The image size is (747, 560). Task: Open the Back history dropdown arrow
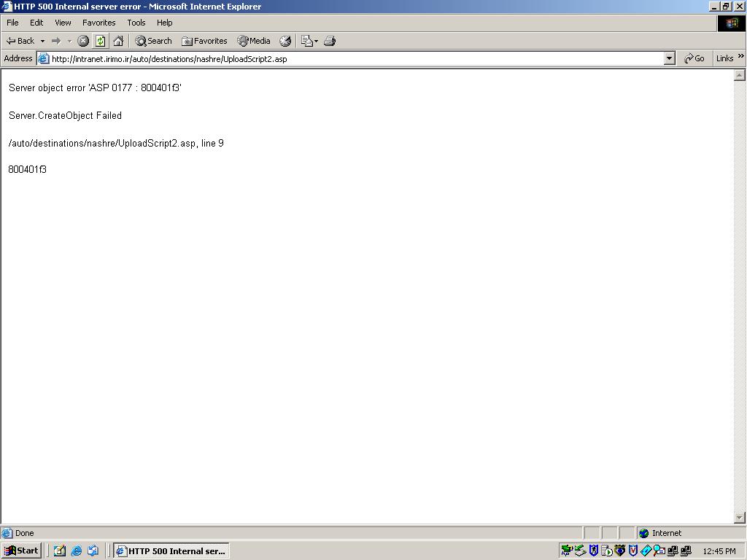(42, 41)
